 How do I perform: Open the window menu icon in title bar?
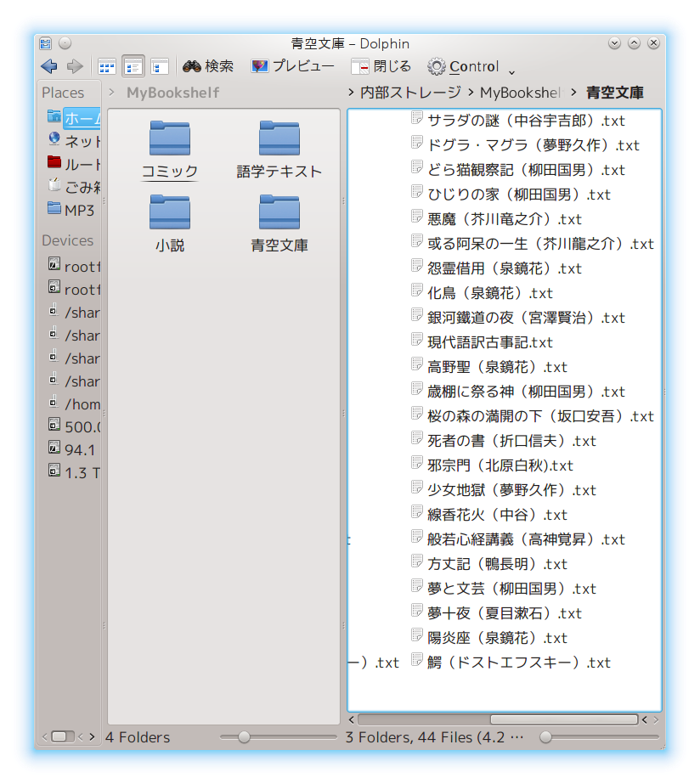tap(46, 43)
